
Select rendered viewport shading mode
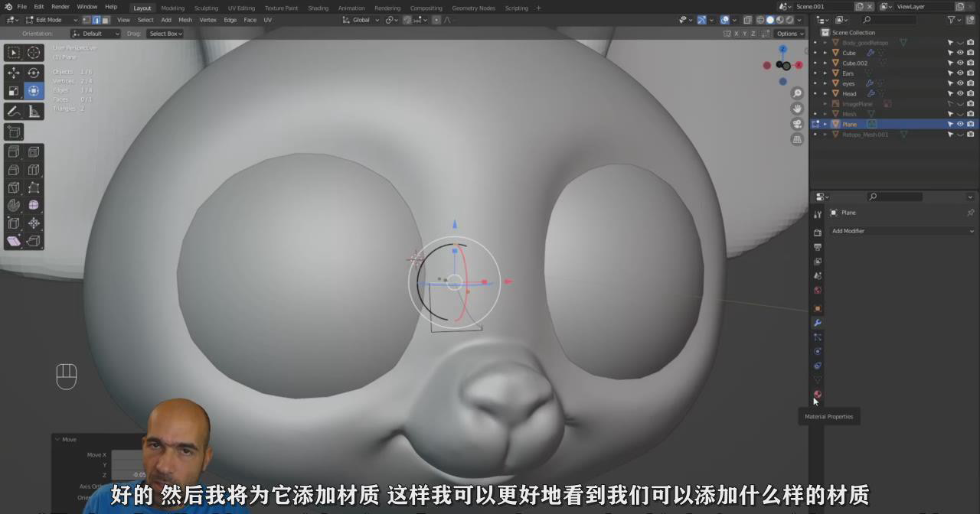tap(790, 20)
